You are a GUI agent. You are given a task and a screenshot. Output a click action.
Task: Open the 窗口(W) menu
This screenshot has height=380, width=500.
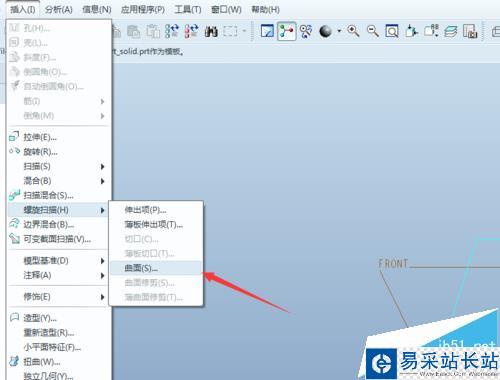(226, 9)
